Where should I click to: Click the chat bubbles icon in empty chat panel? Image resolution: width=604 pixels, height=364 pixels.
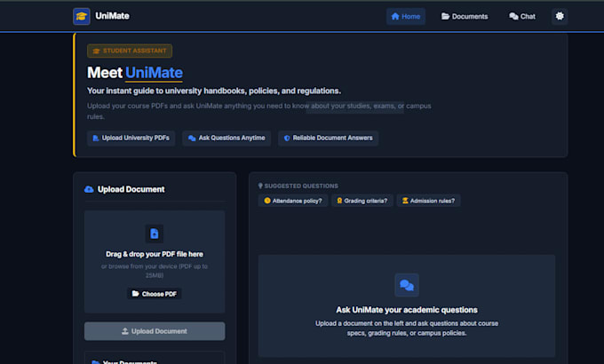coord(407,285)
